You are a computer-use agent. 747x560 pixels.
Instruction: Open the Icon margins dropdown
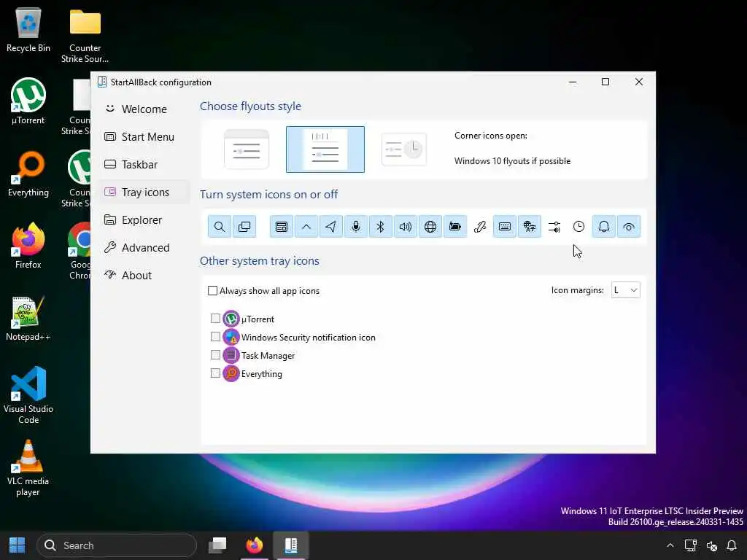[625, 290]
